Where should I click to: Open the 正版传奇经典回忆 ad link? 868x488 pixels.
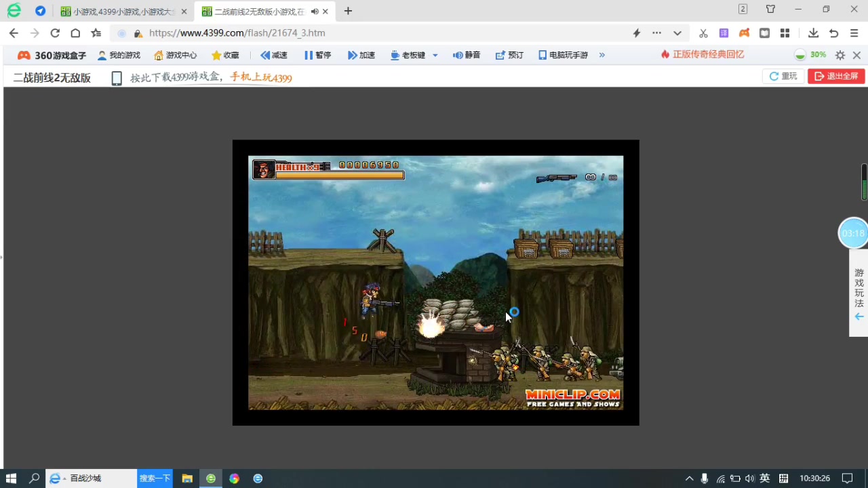pos(703,55)
